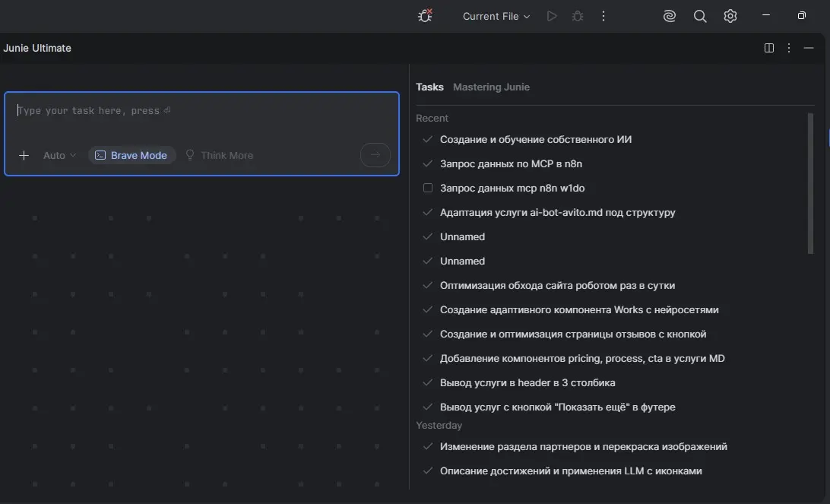Click the plus icon to add context

pyautogui.click(x=24, y=155)
